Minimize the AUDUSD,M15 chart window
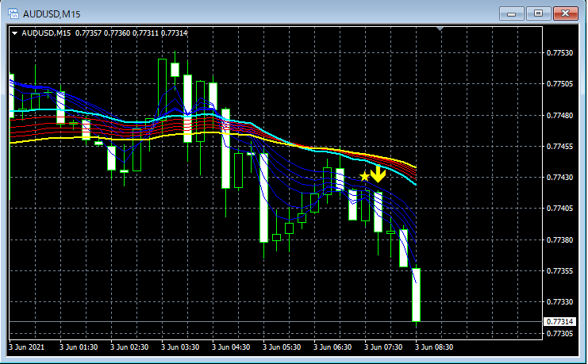588x364 pixels. pos(511,13)
